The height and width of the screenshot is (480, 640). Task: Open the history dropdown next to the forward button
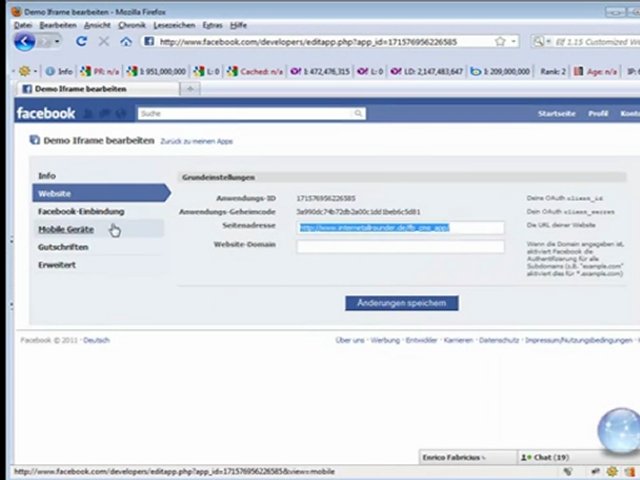57,42
